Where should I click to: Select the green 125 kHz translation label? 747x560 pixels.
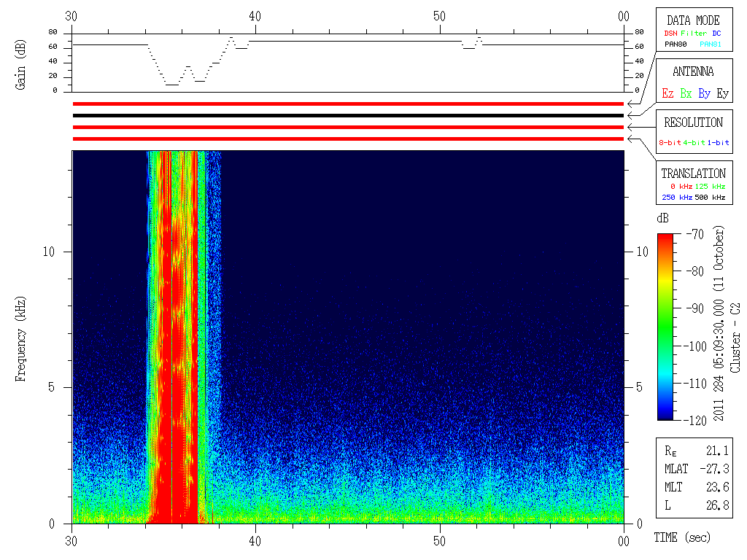[x=710, y=186]
